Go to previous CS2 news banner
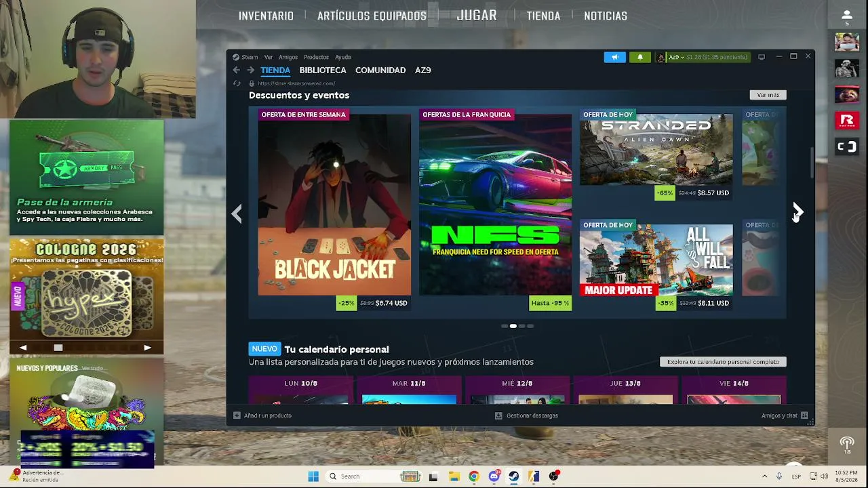The image size is (868, 488). coord(23,348)
